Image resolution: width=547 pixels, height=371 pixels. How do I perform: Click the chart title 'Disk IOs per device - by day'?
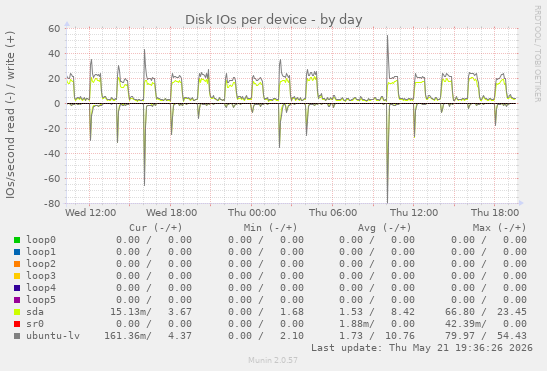click(274, 20)
